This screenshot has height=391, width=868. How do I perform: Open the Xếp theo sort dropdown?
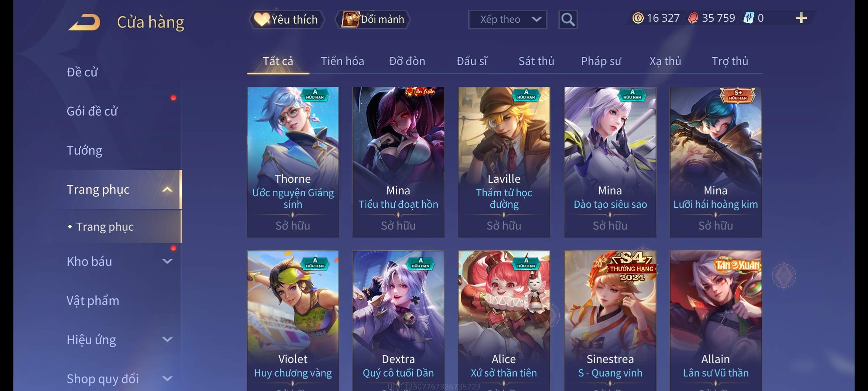[x=507, y=20]
